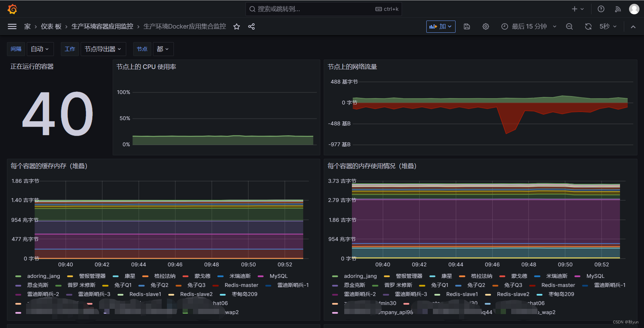The width and height of the screenshot is (644, 328).
Task: Click the Grafana logo icon
Action: tap(12, 9)
